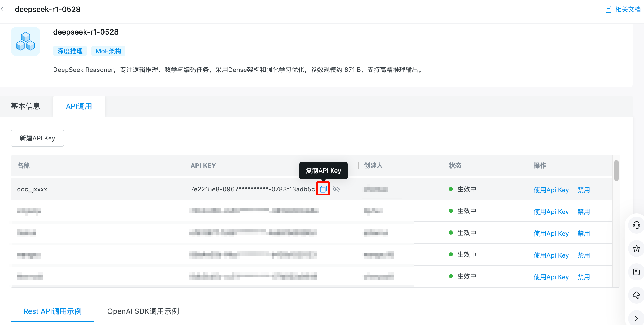Screen dimensions: 644x325
Task: Open the document notes sidebar icon
Action: [636, 272]
